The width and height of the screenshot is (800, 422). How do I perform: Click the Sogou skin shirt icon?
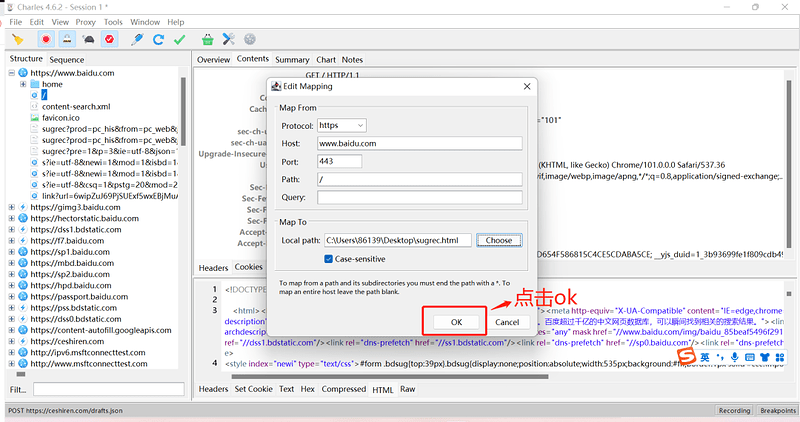coord(764,357)
